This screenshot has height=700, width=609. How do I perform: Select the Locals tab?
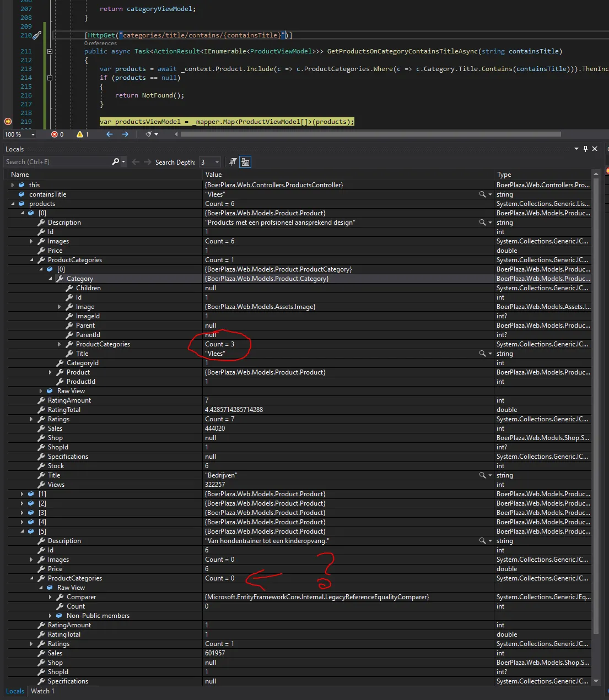tap(15, 691)
